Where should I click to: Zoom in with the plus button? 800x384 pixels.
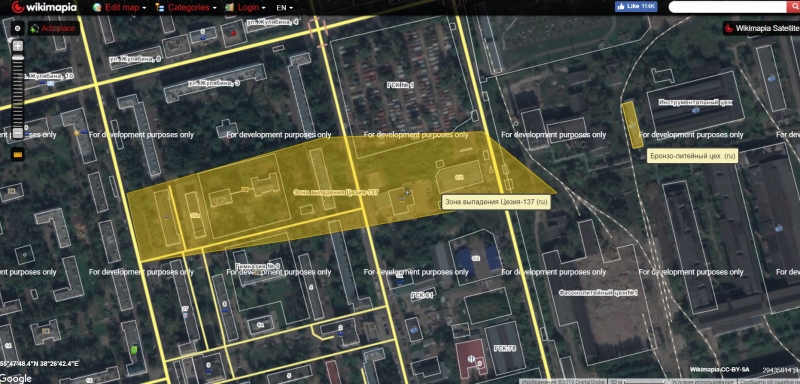pyautogui.click(x=18, y=46)
